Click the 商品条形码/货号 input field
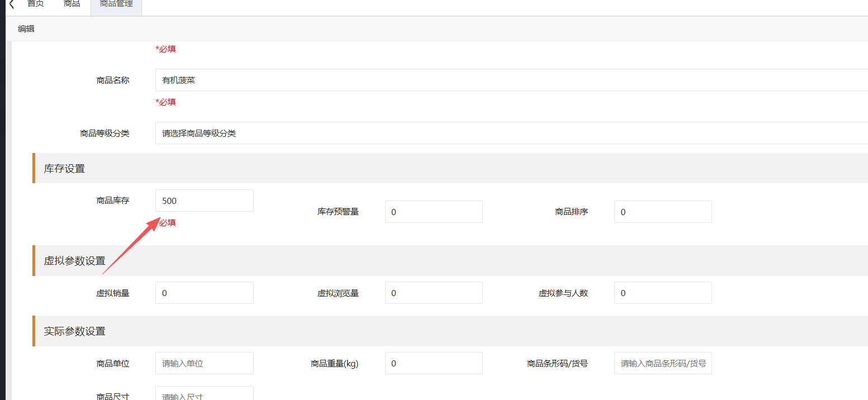Image resolution: width=868 pixels, height=400 pixels. 662,363
